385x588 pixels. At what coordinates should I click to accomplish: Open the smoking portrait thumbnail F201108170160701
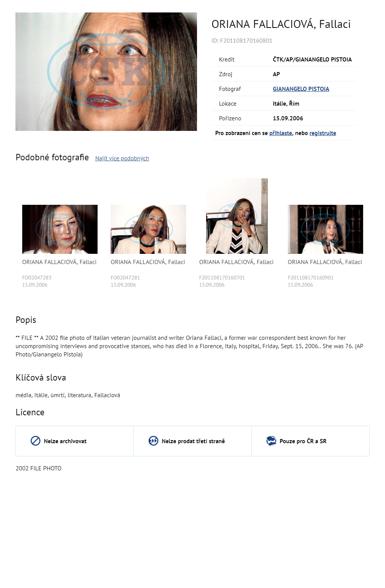pos(237,216)
